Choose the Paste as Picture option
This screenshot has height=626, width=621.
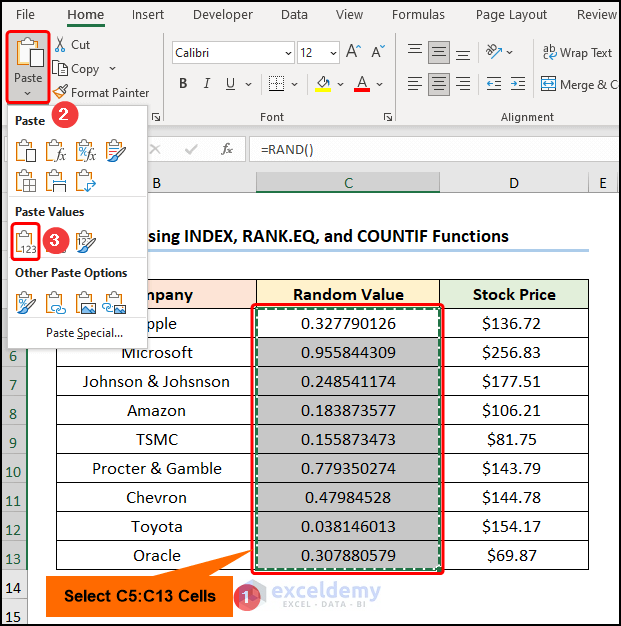(85, 303)
